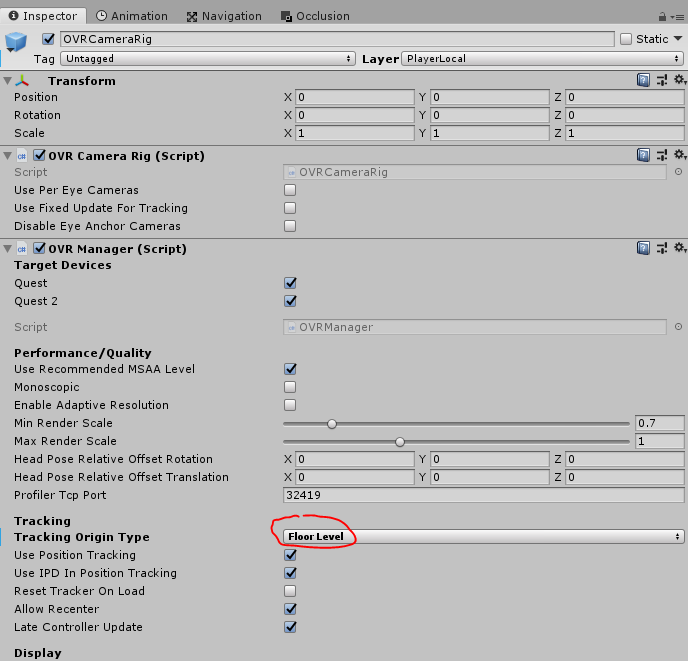Enable the Monoscopic checkbox
The width and height of the screenshot is (688, 661).
pos(290,387)
